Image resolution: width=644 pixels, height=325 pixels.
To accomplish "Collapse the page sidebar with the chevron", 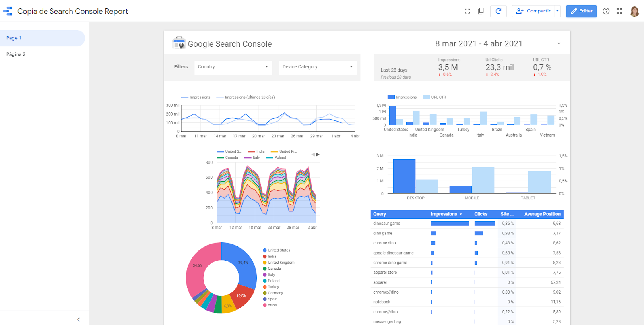I will coord(78,319).
